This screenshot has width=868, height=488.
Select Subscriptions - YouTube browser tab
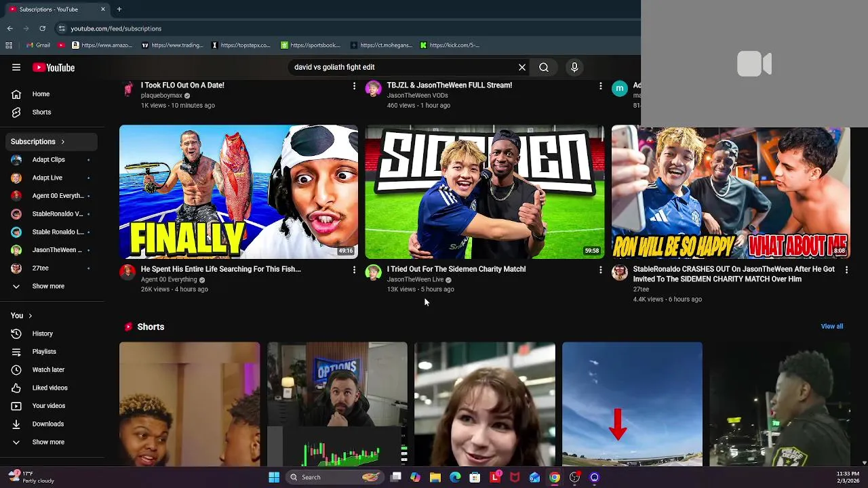point(58,9)
